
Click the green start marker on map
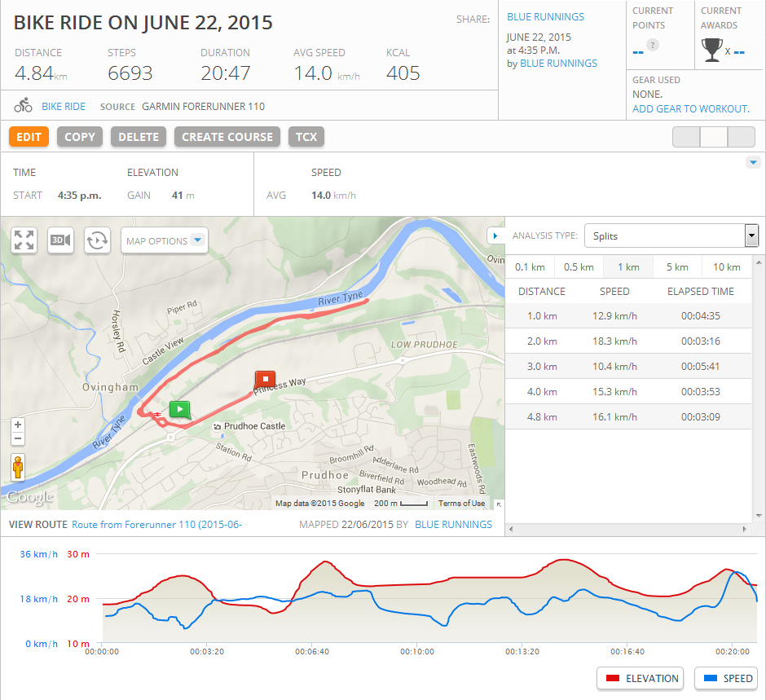[x=179, y=410]
